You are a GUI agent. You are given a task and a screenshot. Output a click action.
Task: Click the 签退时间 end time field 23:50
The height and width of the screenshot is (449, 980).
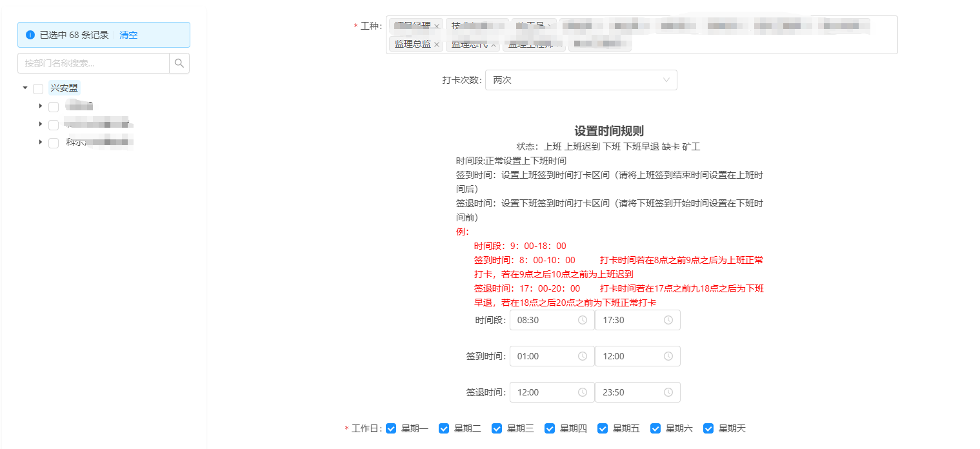[x=637, y=392]
